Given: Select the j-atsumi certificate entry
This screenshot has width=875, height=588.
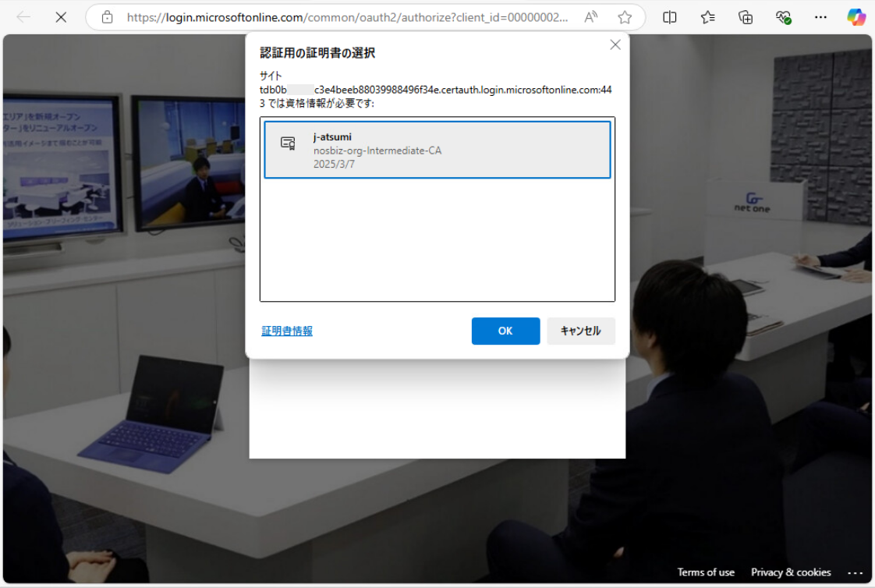Looking at the screenshot, I should tap(437, 150).
